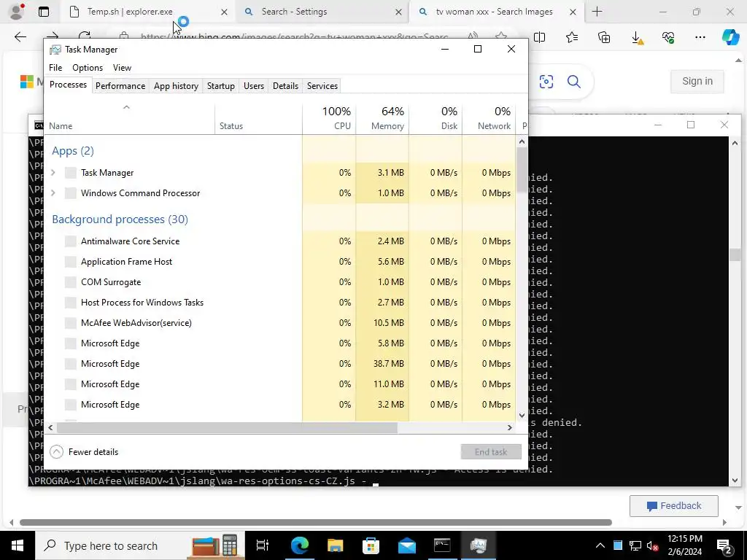Click Task Manager taskbar icon
Viewport: 747px width, 560px height.
point(479,545)
